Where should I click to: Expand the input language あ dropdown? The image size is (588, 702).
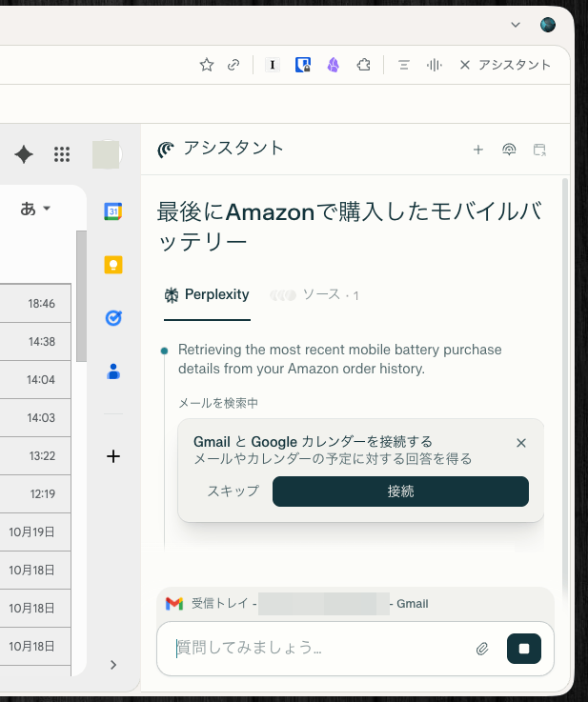35,208
